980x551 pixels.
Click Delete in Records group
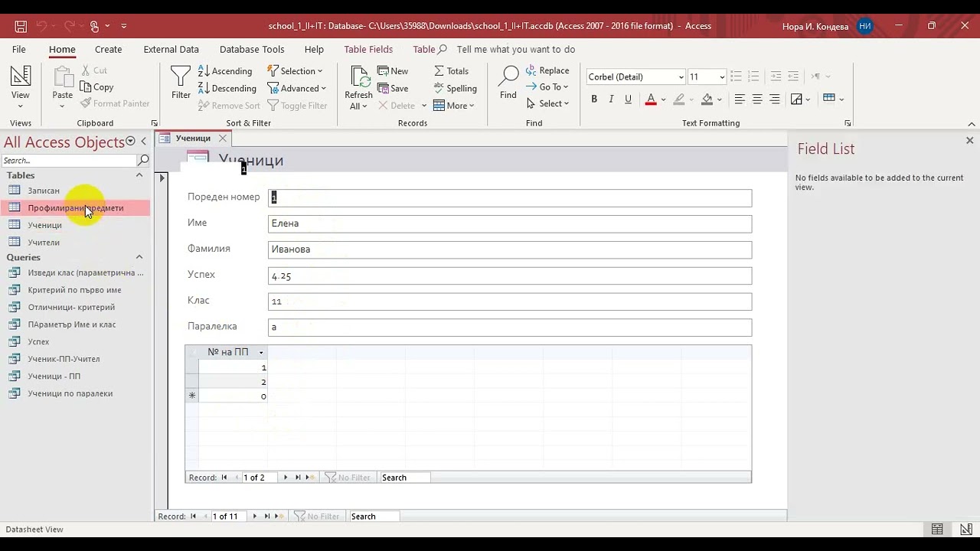(x=401, y=106)
